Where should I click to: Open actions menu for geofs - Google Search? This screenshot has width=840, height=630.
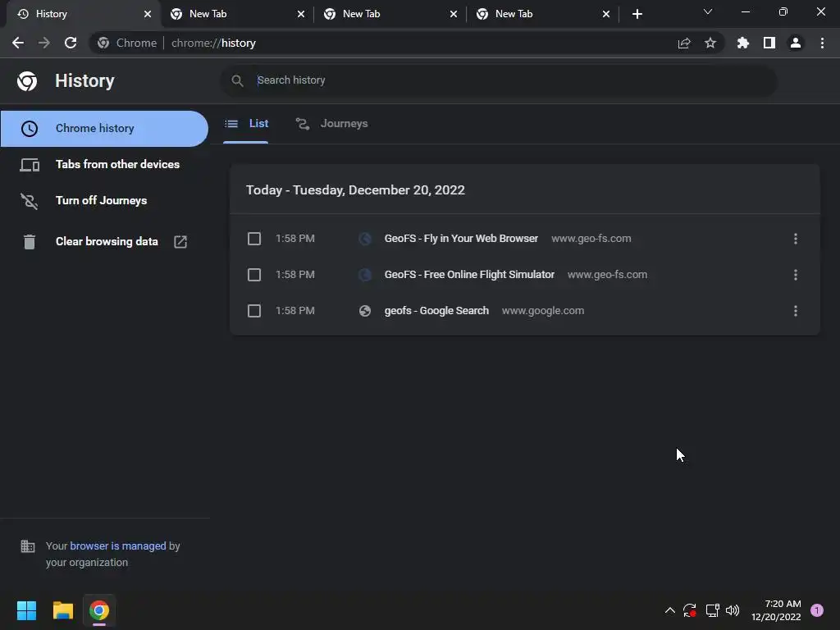pyautogui.click(x=796, y=311)
